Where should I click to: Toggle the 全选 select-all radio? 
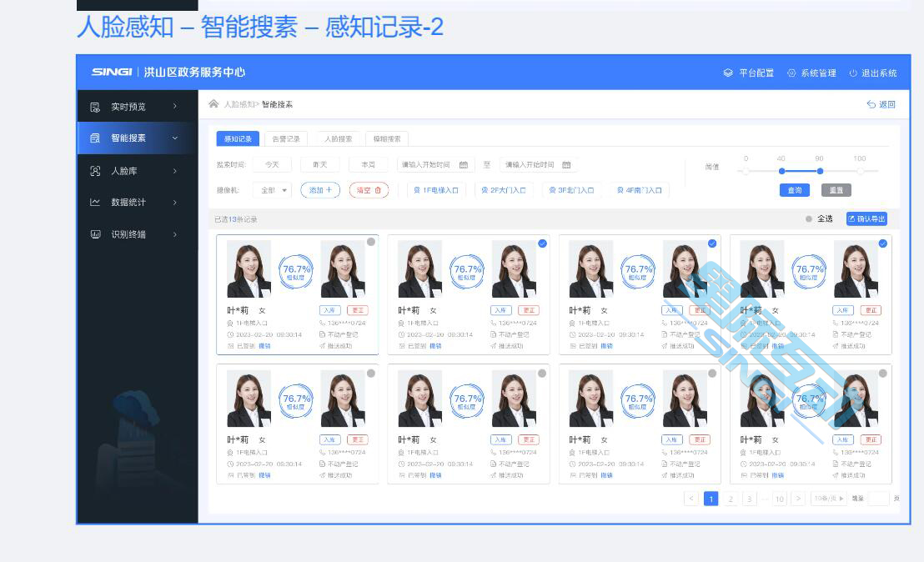pos(809,218)
